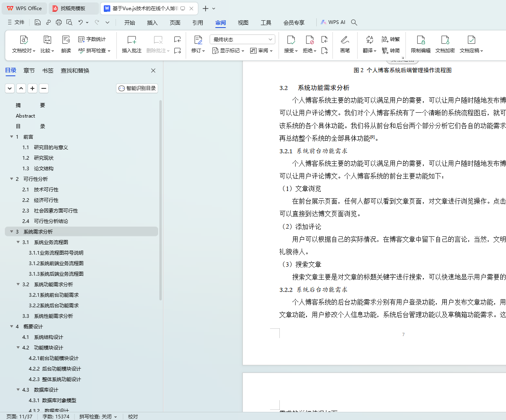The image size is (506, 420).
Task: Open 限制编辑 restrict editing
Action: 421,45
